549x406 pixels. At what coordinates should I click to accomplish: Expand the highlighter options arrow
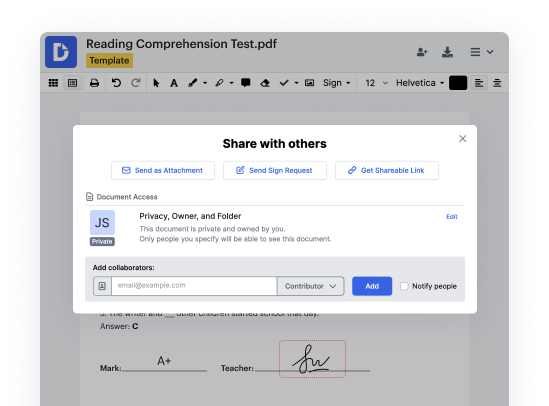(x=231, y=83)
